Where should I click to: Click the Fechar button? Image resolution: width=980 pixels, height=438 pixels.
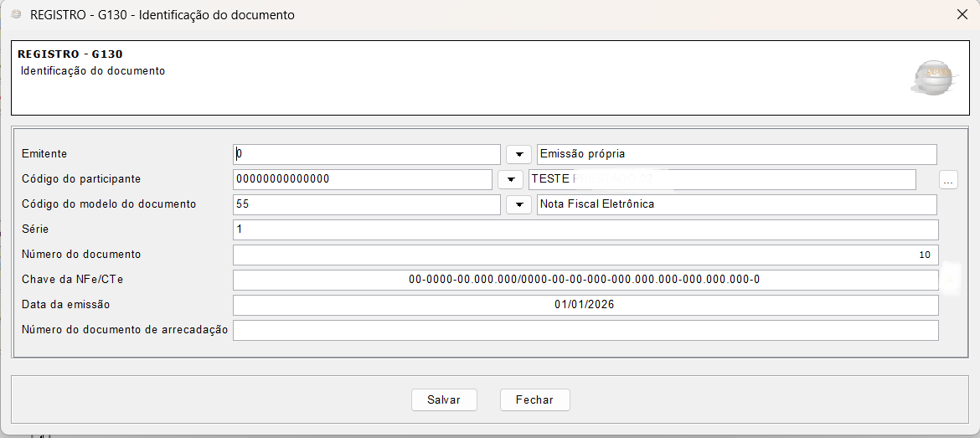[535, 399]
